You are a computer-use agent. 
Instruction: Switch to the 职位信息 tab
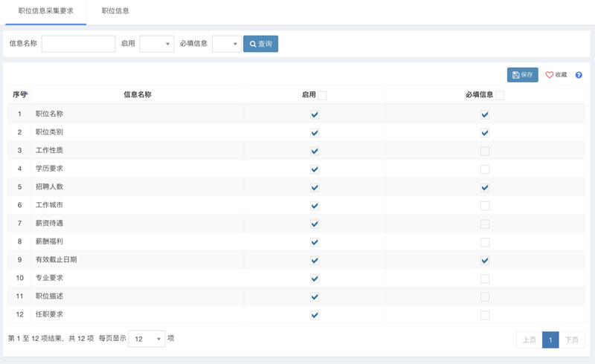pyautogui.click(x=115, y=11)
